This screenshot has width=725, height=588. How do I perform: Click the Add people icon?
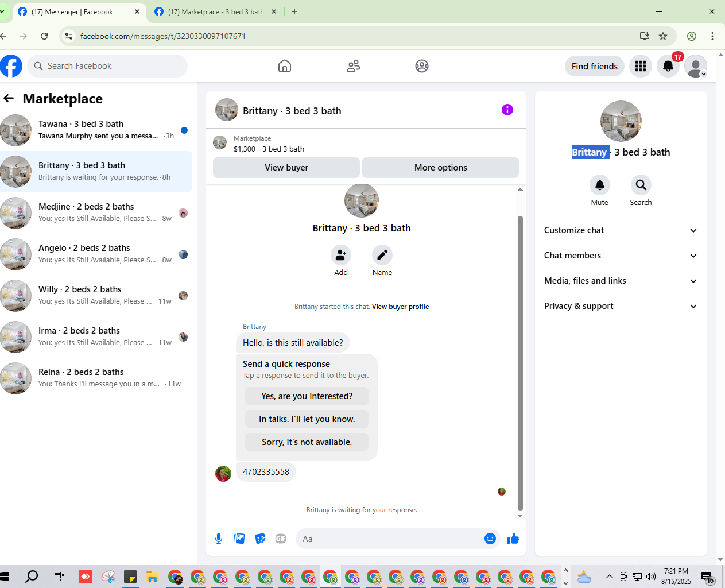341,255
